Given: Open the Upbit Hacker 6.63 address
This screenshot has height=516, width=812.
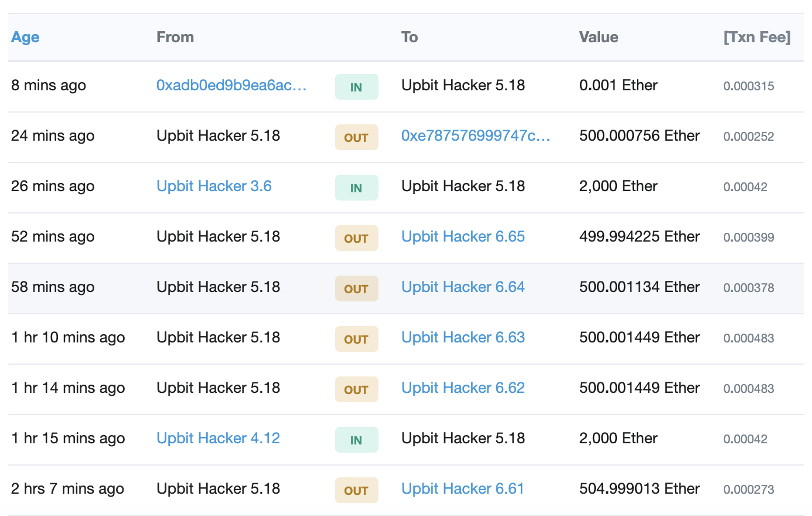Looking at the screenshot, I should [463, 338].
